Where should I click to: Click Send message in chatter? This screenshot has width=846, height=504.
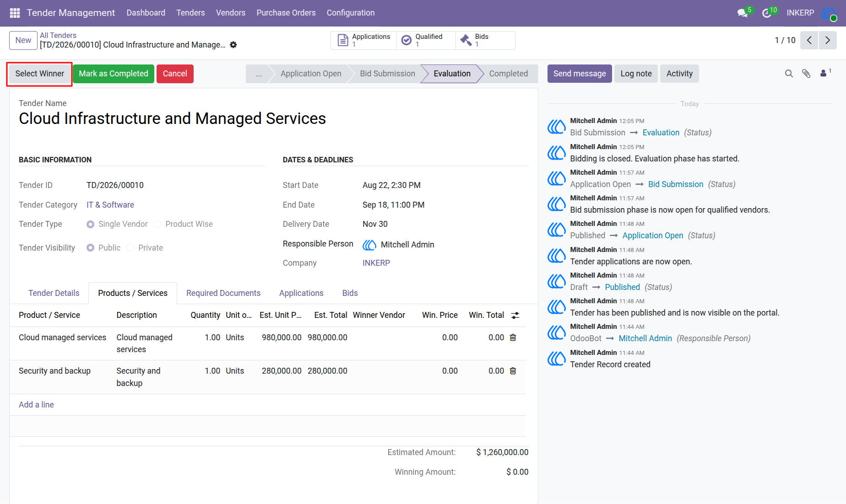tap(580, 74)
